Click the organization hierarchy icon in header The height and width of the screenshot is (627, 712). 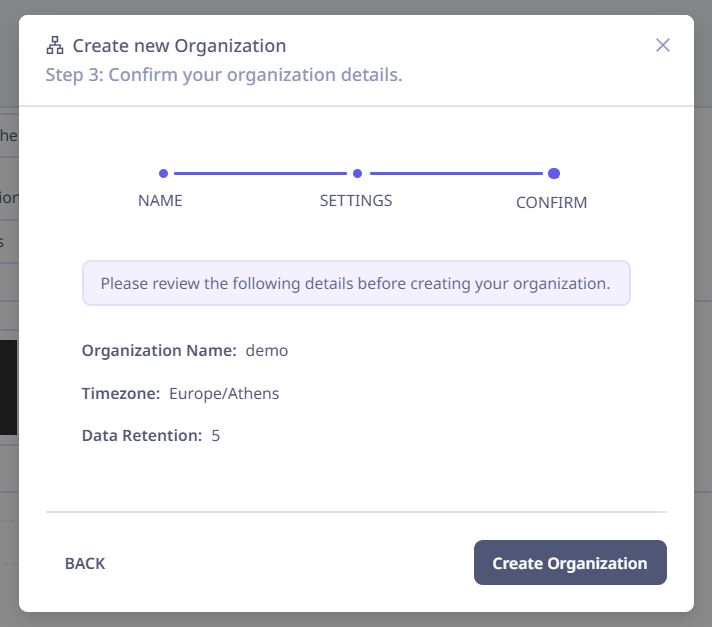(55, 45)
